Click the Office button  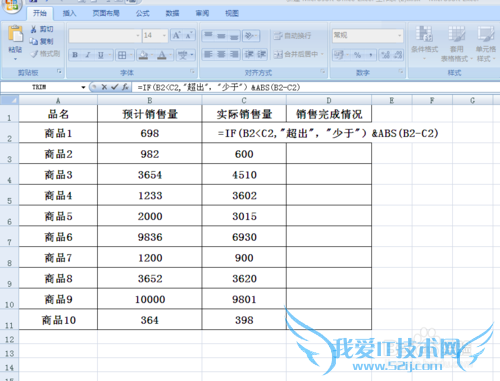[x=12, y=5]
